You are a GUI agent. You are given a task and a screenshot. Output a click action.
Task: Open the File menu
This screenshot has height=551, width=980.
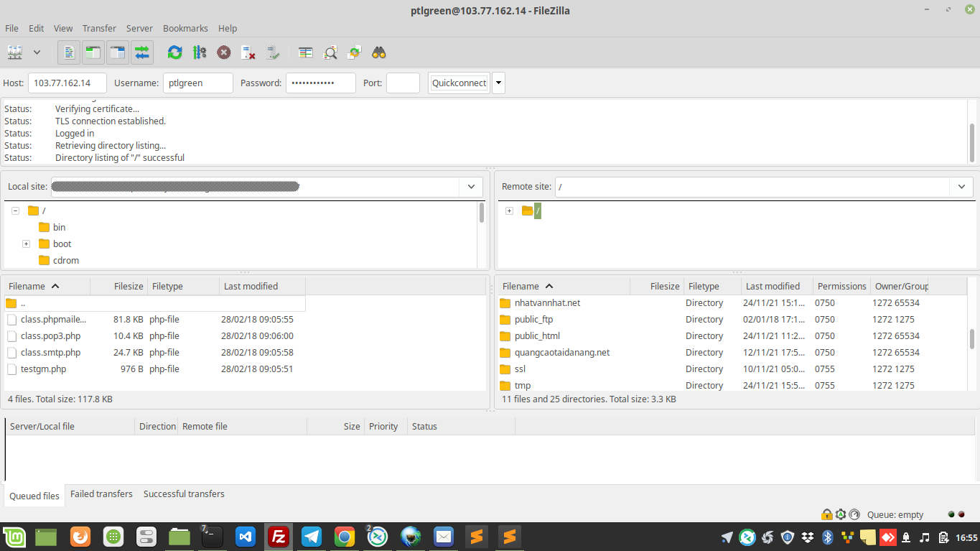(11, 28)
